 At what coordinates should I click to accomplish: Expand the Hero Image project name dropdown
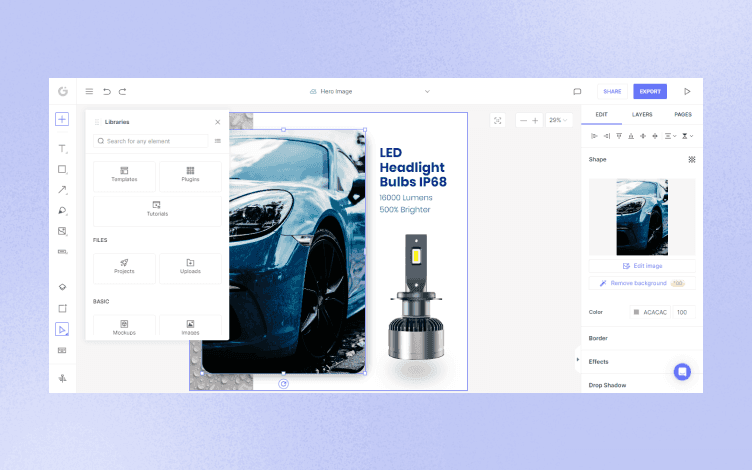427,91
